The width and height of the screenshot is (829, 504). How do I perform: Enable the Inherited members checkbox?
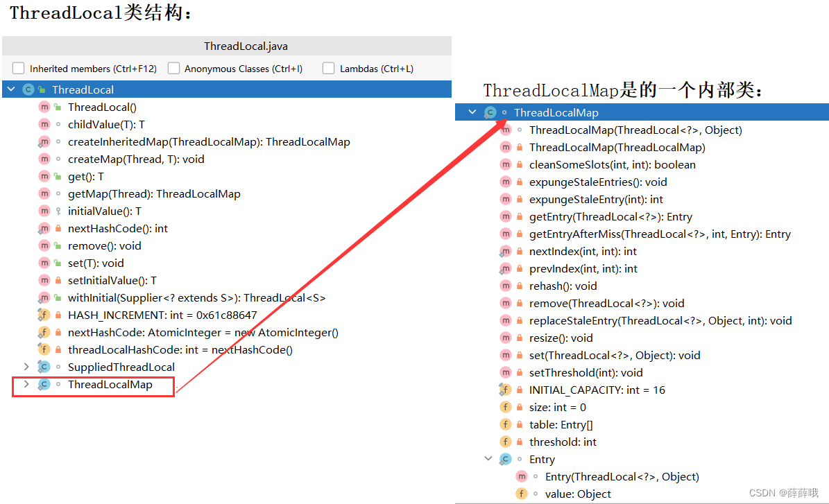point(18,69)
